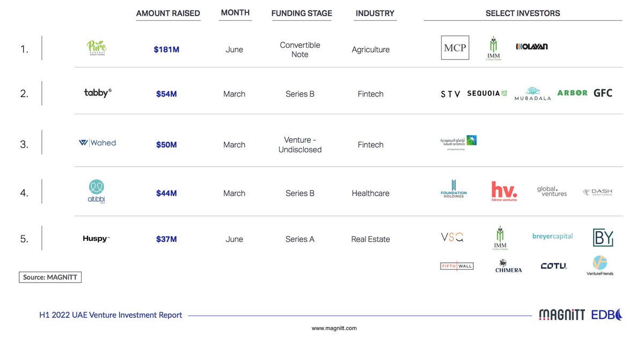Click the Huspy company logo
Screen dimensions: 644x339
tap(96, 239)
